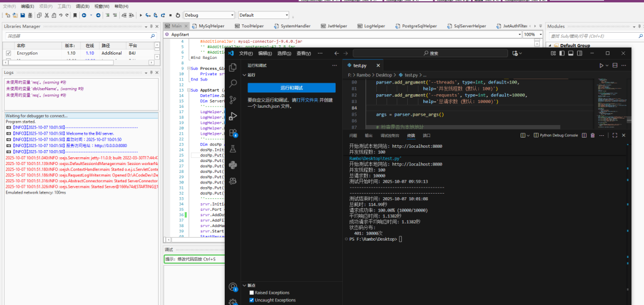The width and height of the screenshot is (644, 305).
Task: Uncheck the Uncaught Exceptions breakpoint checkbox
Action: [252, 300]
